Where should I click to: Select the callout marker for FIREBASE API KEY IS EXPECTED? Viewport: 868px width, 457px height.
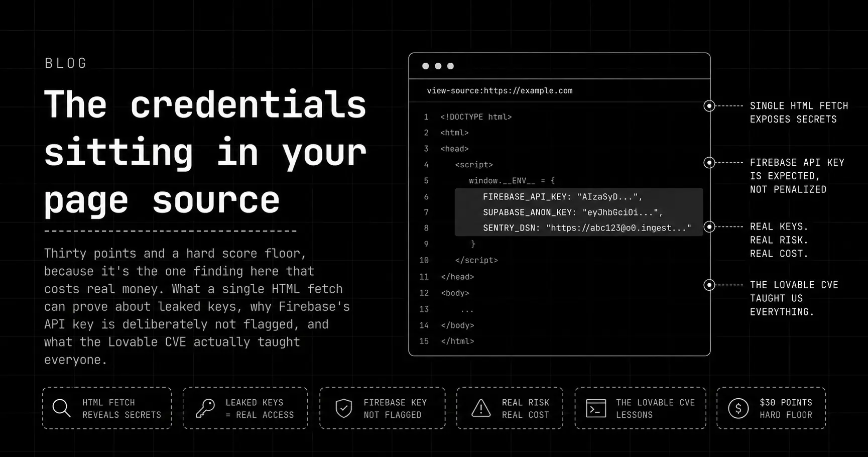(709, 163)
